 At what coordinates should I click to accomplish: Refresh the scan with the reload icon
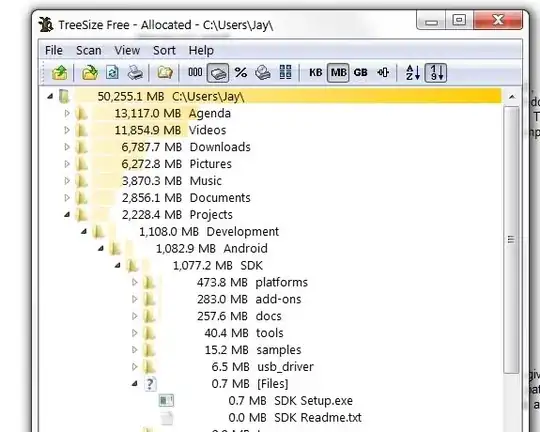tap(112, 73)
